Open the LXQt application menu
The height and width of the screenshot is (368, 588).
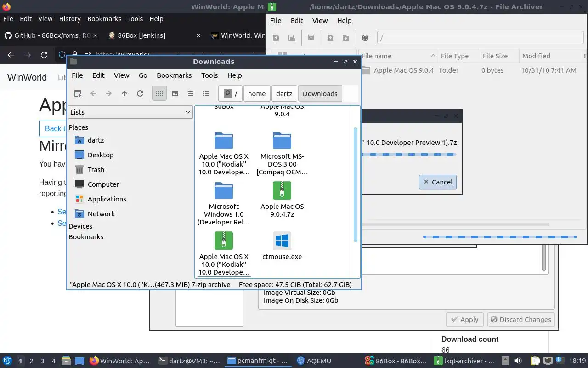[x=7, y=361]
